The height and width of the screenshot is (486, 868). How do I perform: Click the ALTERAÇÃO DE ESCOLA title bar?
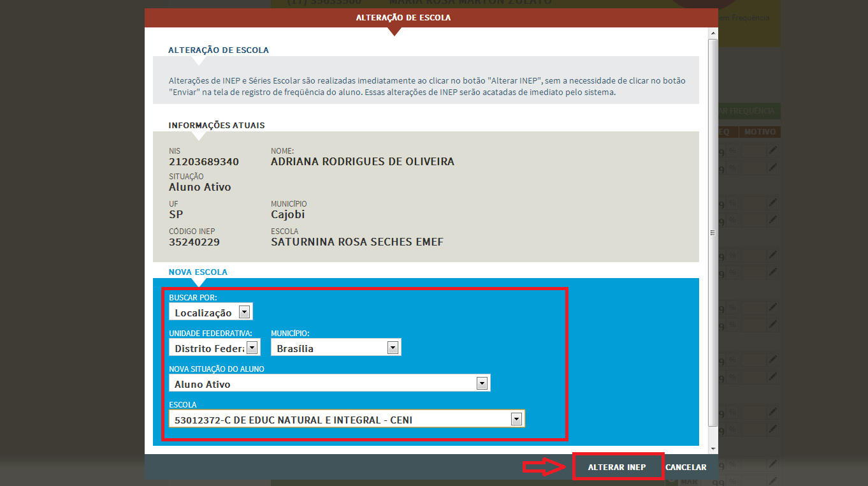click(x=431, y=18)
